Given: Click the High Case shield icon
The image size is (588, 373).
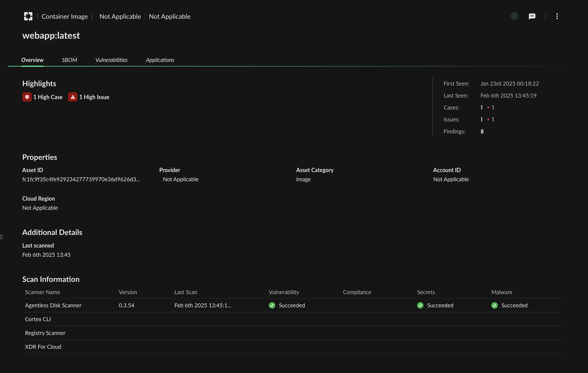Looking at the screenshot, I should click(27, 97).
